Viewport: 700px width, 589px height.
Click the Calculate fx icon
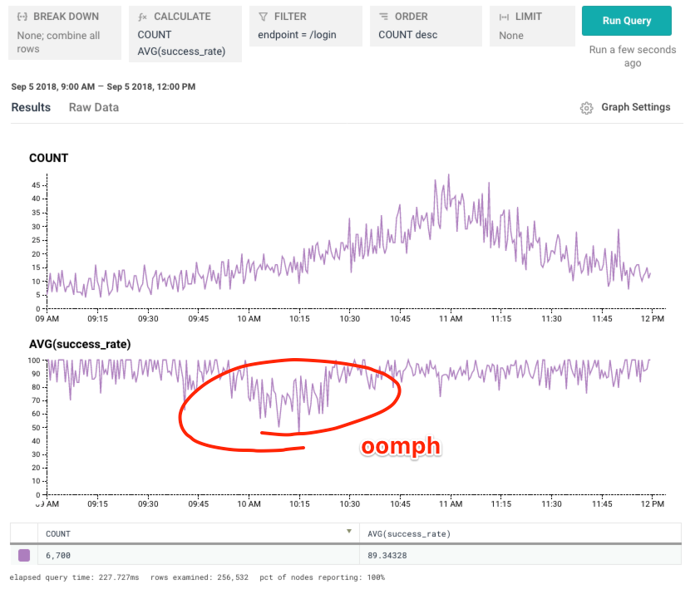pos(142,17)
